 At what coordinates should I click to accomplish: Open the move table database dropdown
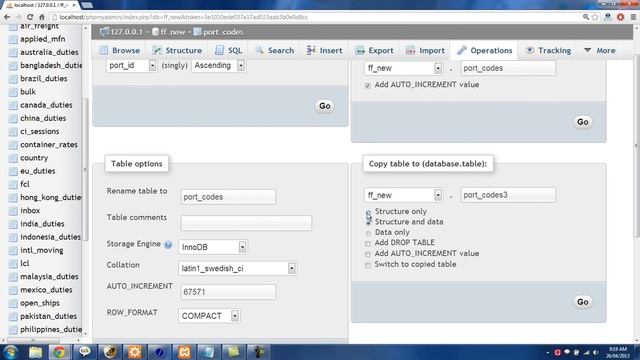(403, 68)
